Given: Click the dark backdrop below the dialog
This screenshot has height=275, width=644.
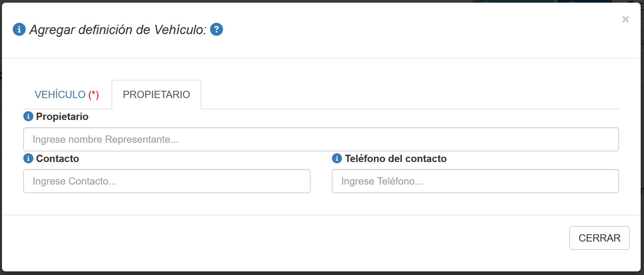Looking at the screenshot, I should pos(322,273).
